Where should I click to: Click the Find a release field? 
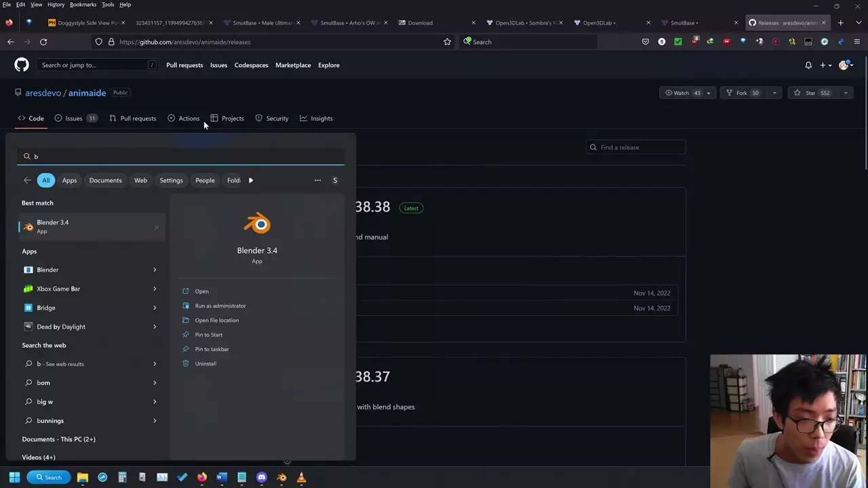pos(637,147)
